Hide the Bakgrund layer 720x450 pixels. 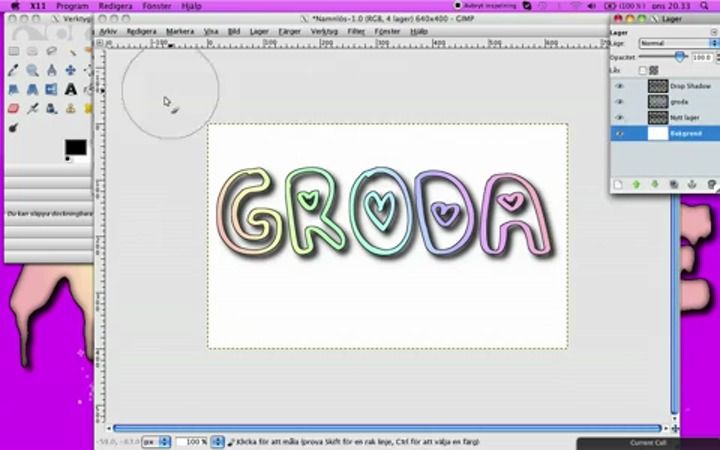(x=619, y=134)
